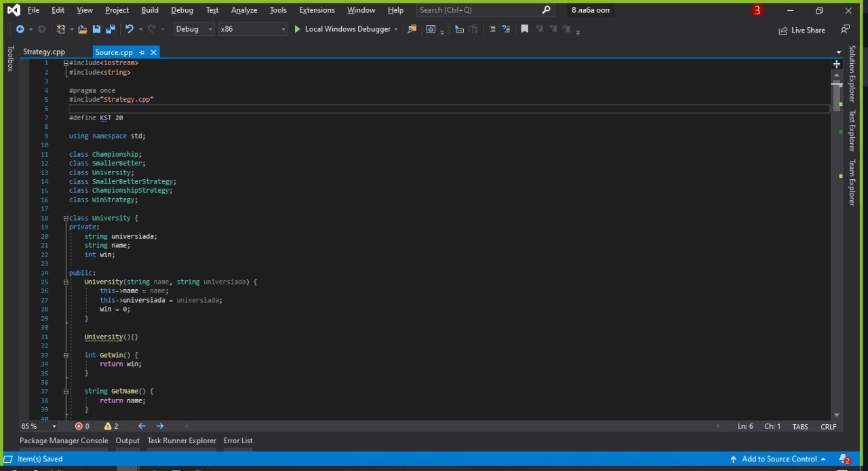Image resolution: width=868 pixels, height=471 pixels.
Task: Toggle the pin on the Source.cpp tab
Action: pos(142,52)
